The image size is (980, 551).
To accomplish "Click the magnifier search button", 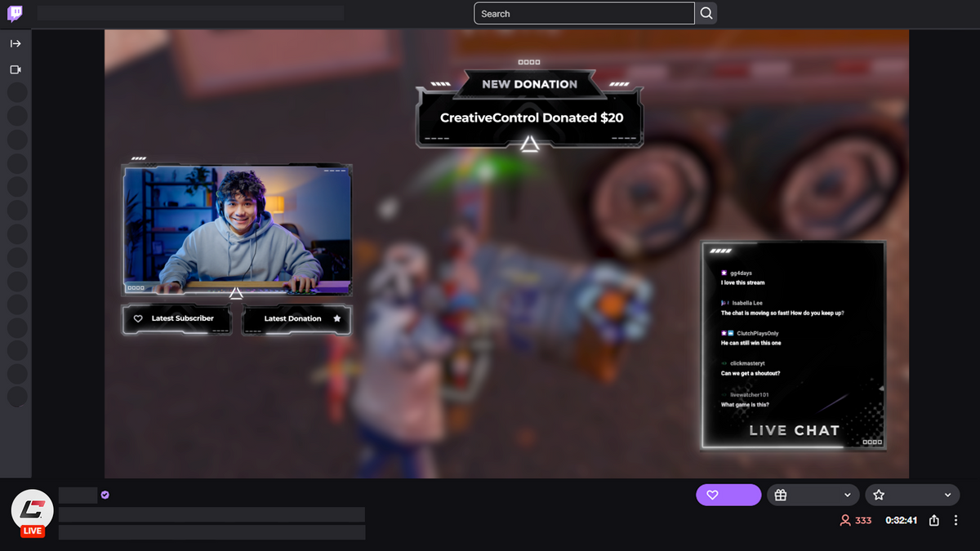I will (706, 14).
